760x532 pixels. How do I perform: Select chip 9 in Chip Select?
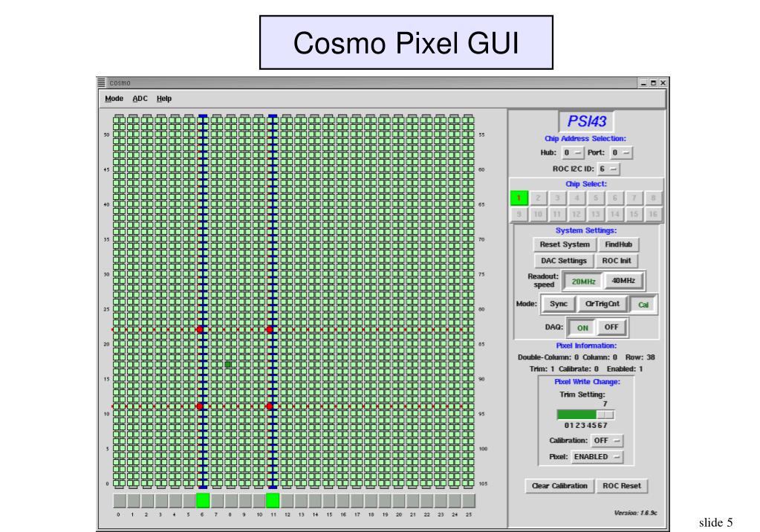[519, 214]
